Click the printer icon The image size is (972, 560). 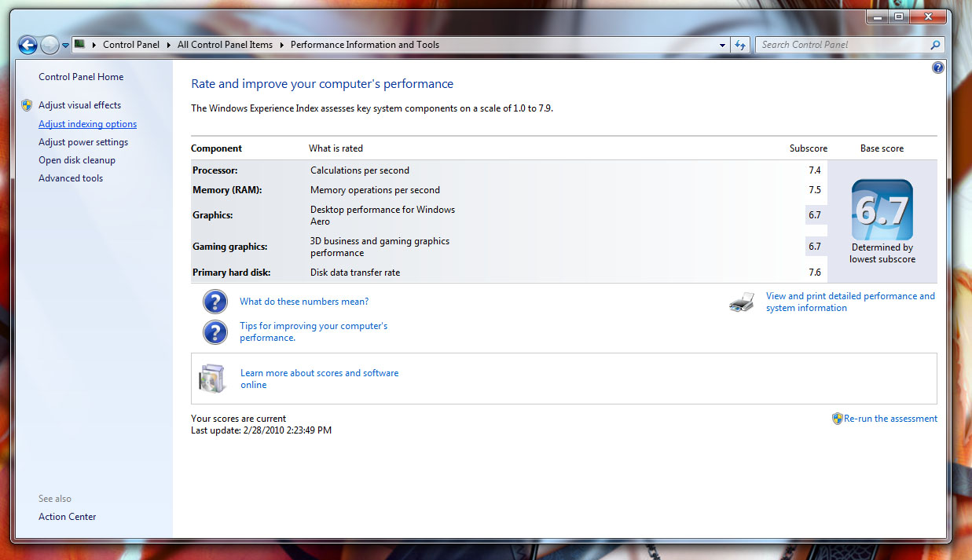(742, 302)
